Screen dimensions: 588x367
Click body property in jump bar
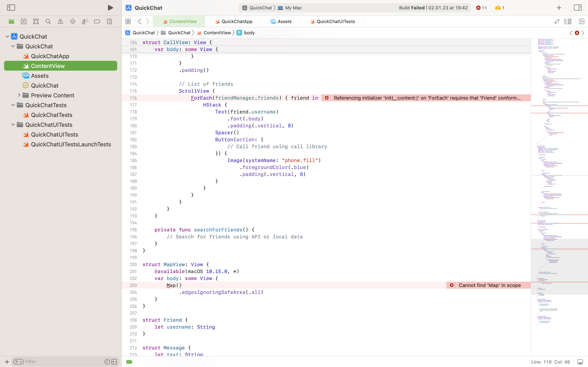[246, 32]
